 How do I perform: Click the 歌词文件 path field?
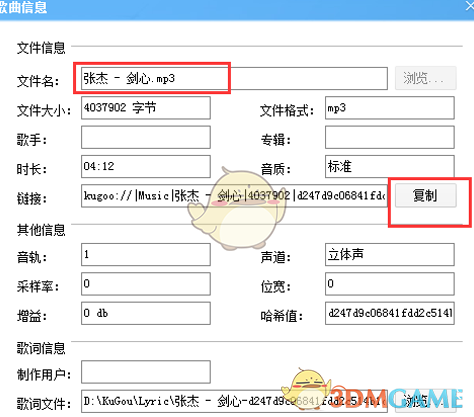pos(234,401)
